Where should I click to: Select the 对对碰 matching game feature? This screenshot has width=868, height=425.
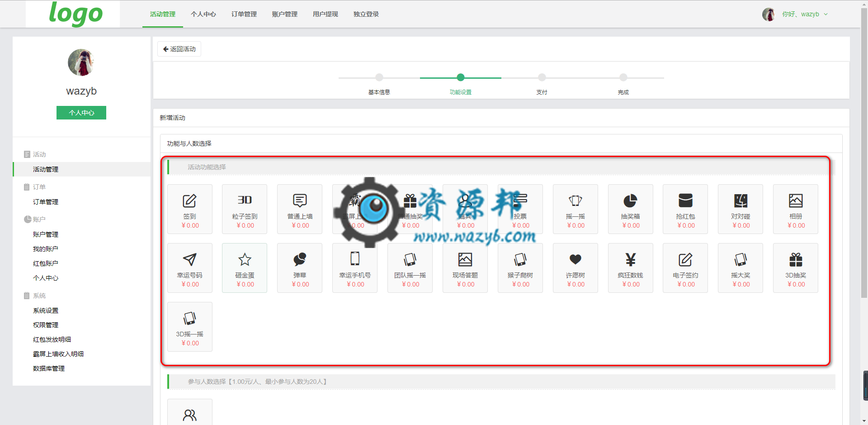pyautogui.click(x=741, y=209)
